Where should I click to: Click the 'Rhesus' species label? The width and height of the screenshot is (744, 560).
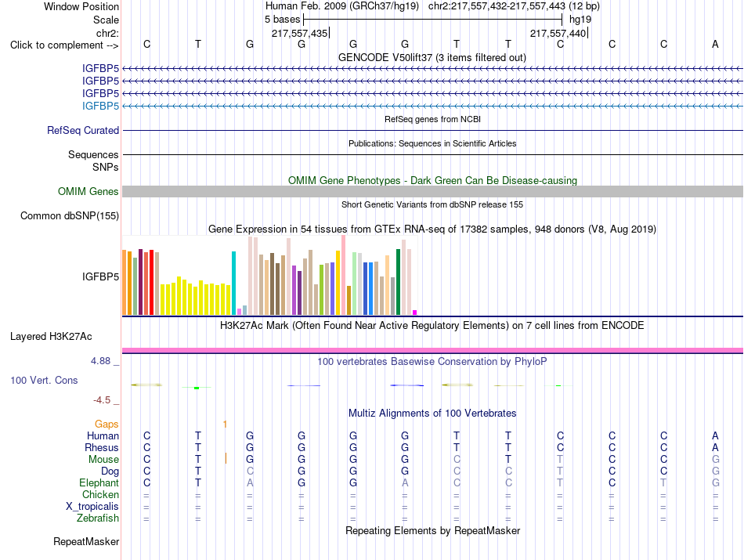102,447
